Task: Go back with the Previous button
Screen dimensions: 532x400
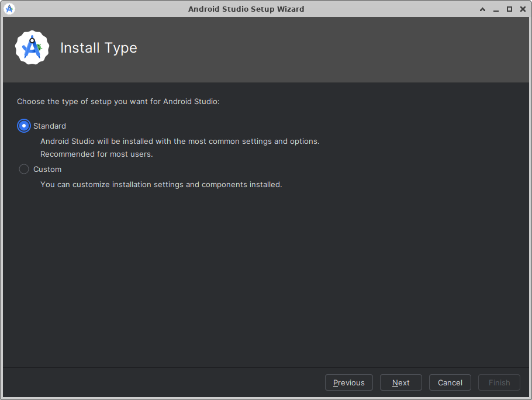Action: point(349,382)
